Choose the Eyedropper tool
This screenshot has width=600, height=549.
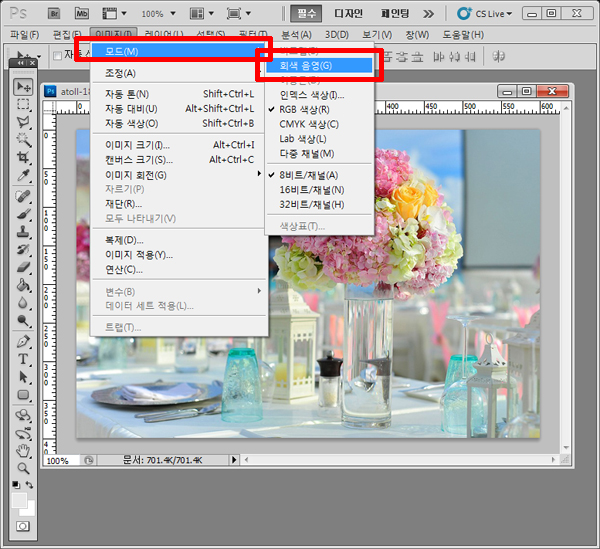point(23,176)
